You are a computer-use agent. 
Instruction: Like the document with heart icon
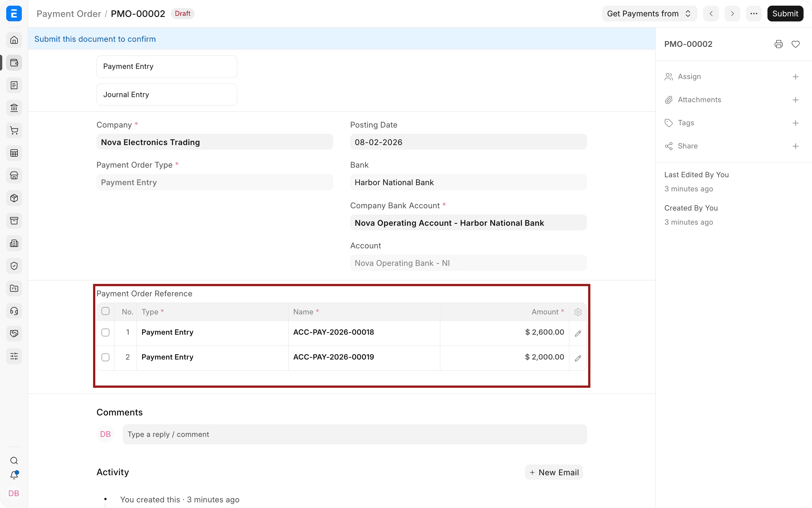(x=796, y=44)
